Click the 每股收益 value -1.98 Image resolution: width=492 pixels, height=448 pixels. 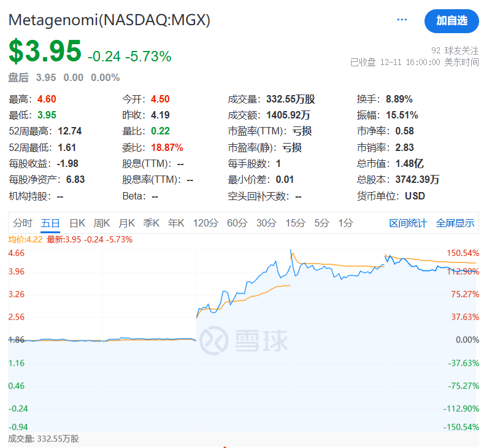[67, 164]
